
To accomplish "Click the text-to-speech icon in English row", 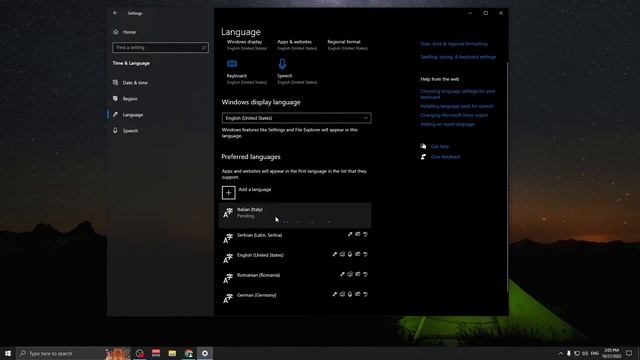I will 342,254.
